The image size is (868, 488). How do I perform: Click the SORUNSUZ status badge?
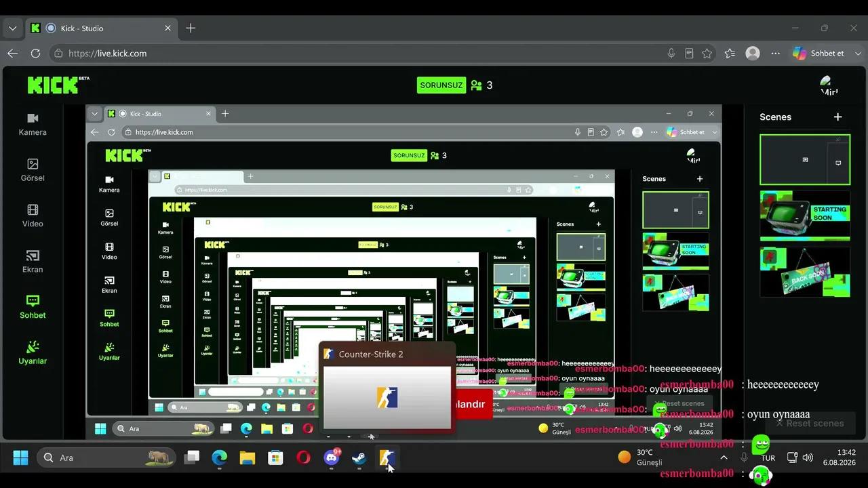point(441,85)
